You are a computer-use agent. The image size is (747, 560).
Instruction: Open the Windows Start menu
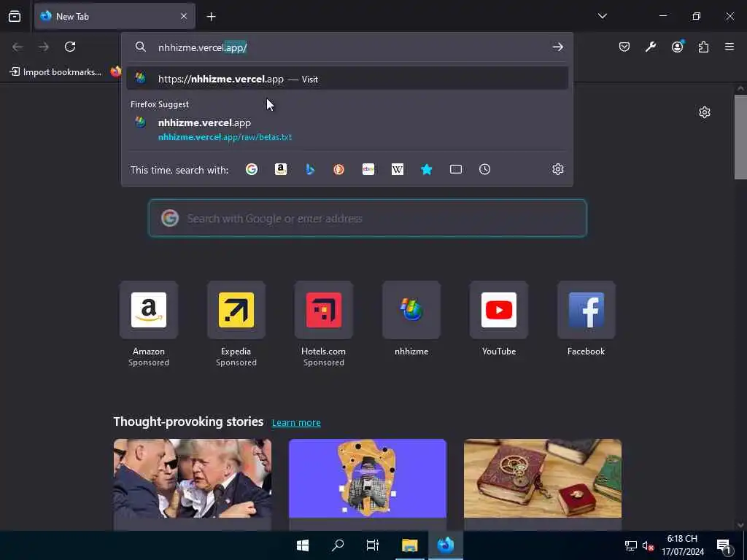(303, 545)
